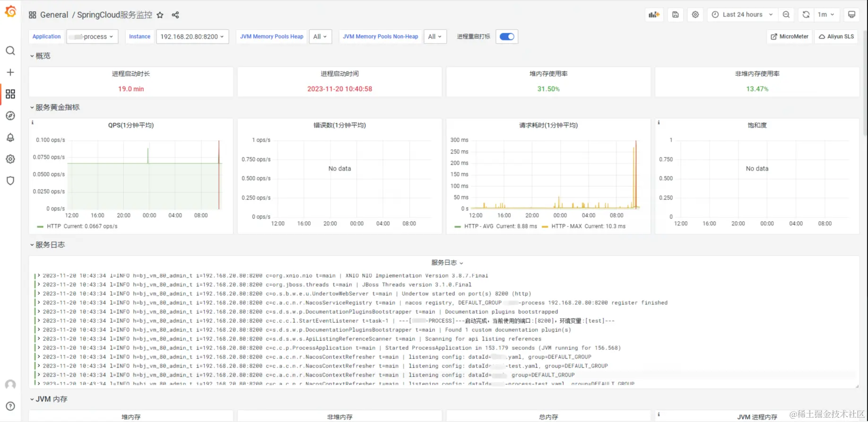Open the Configuration gear in sidebar
The image size is (868, 422).
[x=10, y=159]
